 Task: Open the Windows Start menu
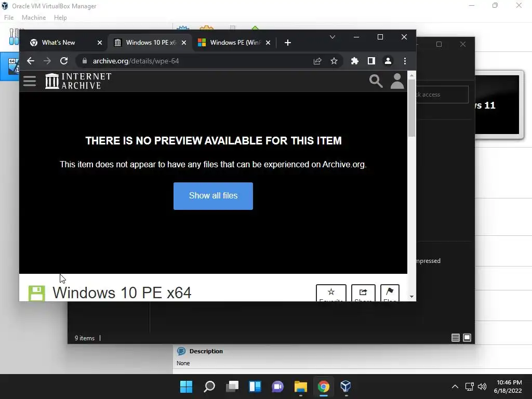[187, 387]
